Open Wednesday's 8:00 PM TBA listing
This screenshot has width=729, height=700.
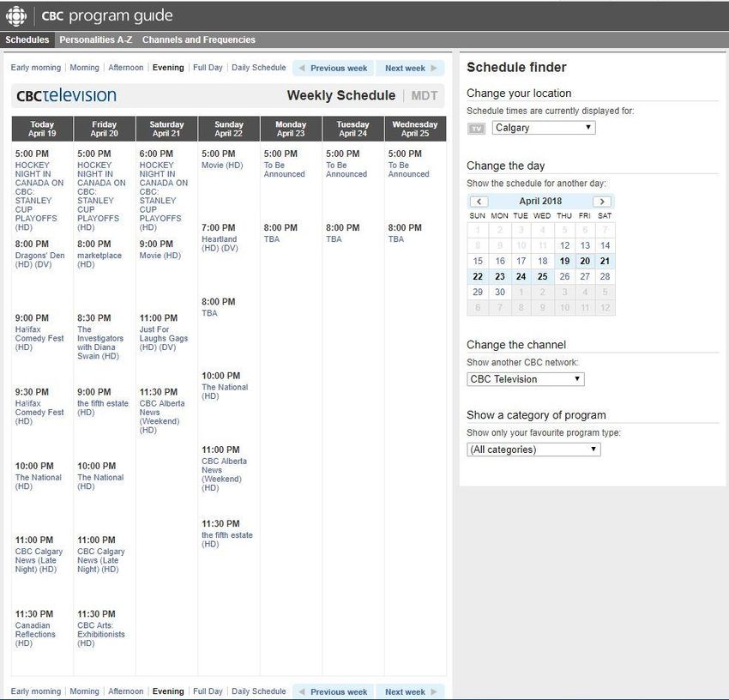(x=395, y=239)
